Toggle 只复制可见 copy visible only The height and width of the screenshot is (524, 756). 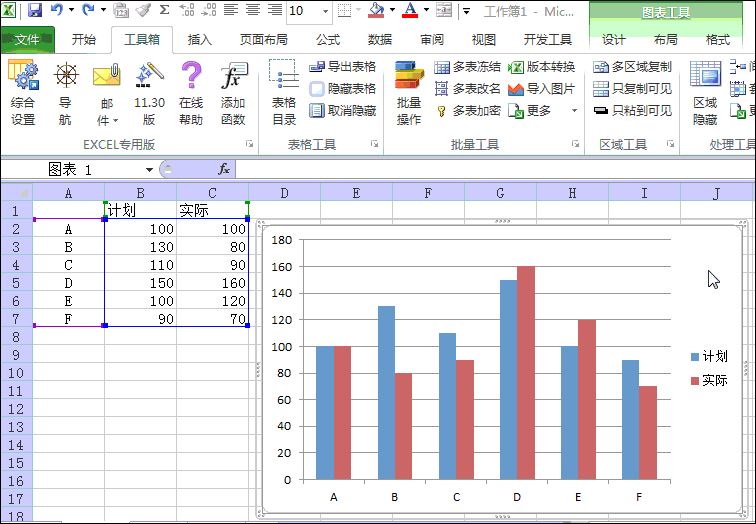tap(632, 89)
